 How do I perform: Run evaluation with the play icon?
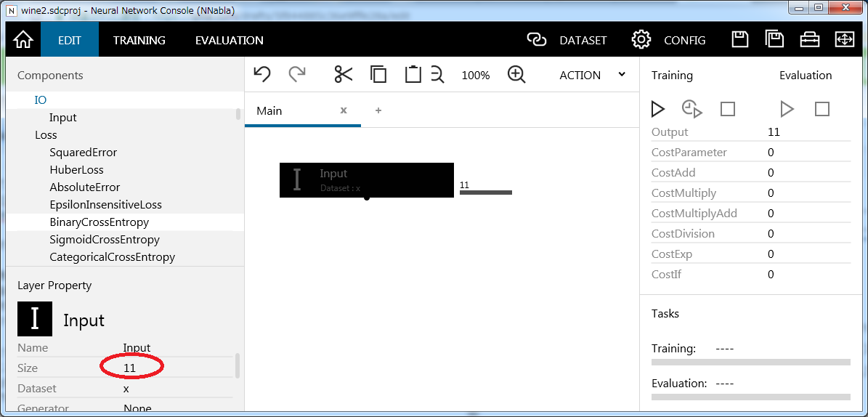pyautogui.click(x=787, y=109)
